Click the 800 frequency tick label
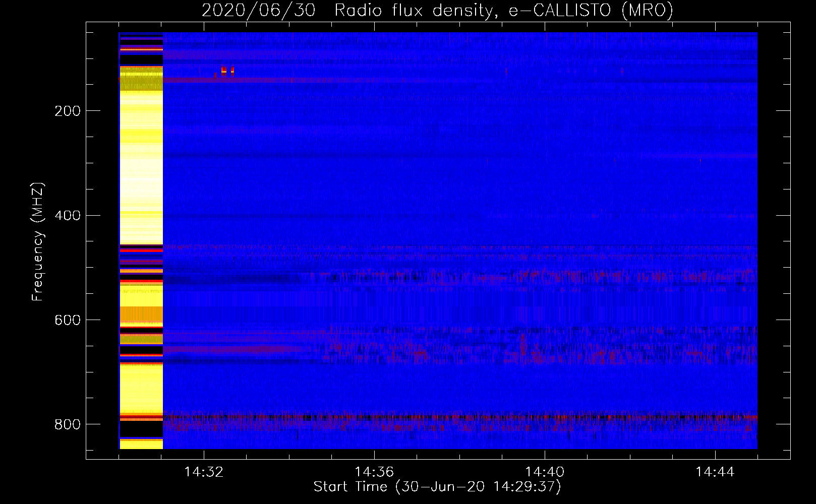This screenshot has width=816, height=504. point(68,425)
